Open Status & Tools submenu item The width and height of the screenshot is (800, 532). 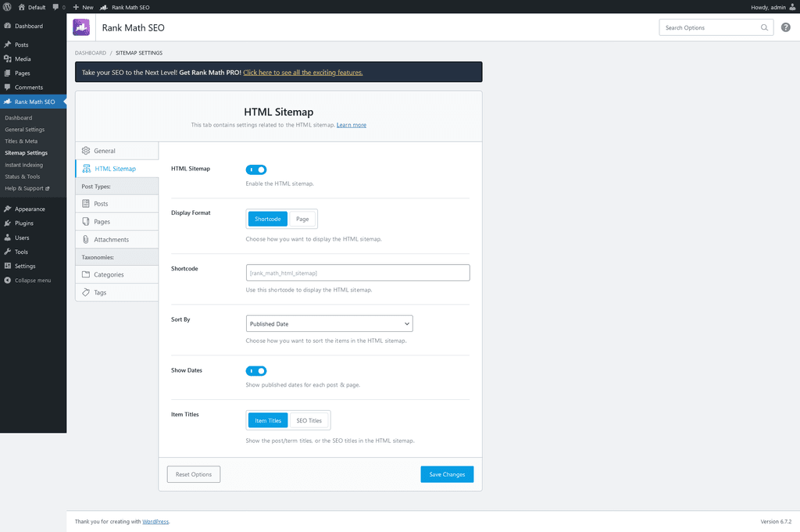pos(22,177)
